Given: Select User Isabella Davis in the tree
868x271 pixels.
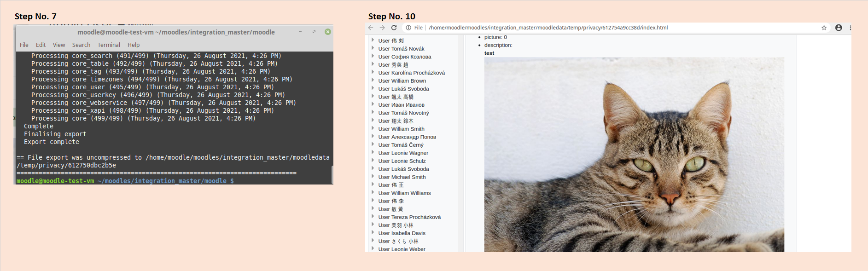Looking at the screenshot, I should pyautogui.click(x=402, y=233).
